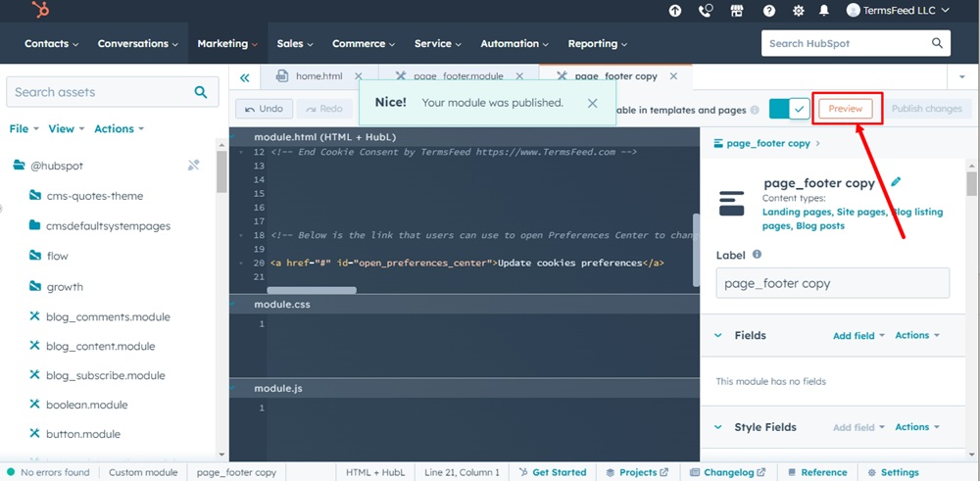Click the Landing pages content type link
The width and height of the screenshot is (980, 481).
pos(797,212)
